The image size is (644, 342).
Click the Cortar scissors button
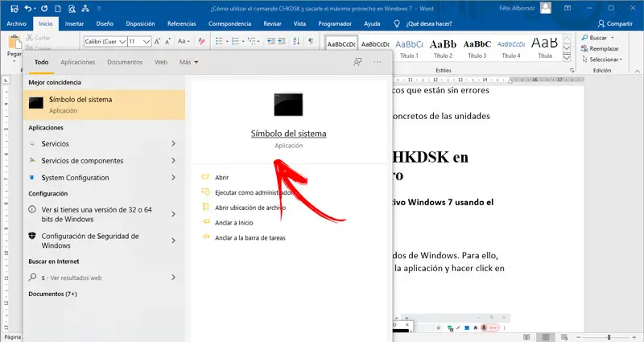(39, 38)
